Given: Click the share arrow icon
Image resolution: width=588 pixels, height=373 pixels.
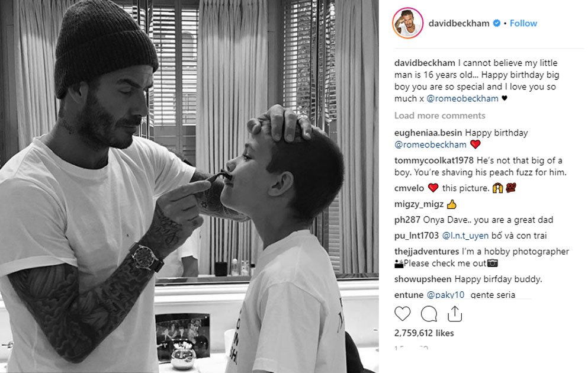Looking at the screenshot, I should pos(455,313).
